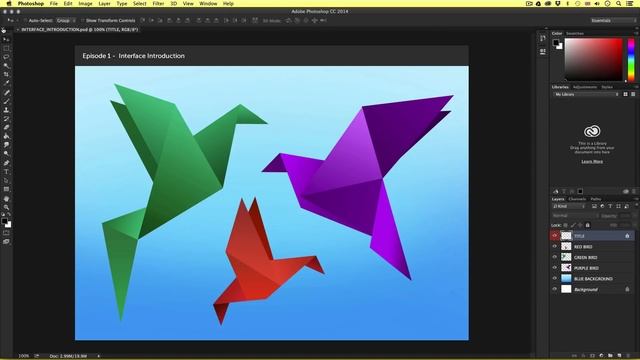The image size is (640, 360).
Task: Open the Window menu
Action: click(x=208, y=3)
